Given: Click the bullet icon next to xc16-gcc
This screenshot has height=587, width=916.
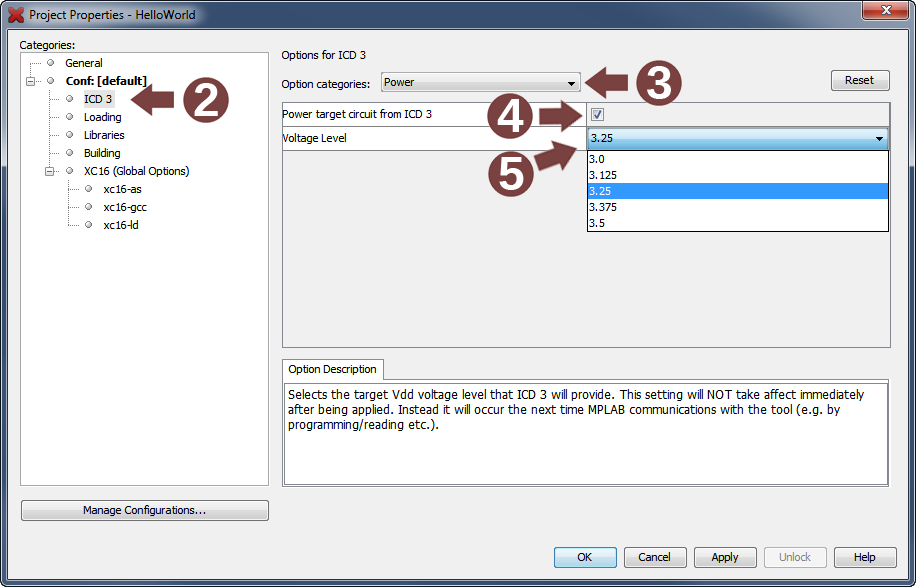Looking at the screenshot, I should pyautogui.click(x=89, y=207).
